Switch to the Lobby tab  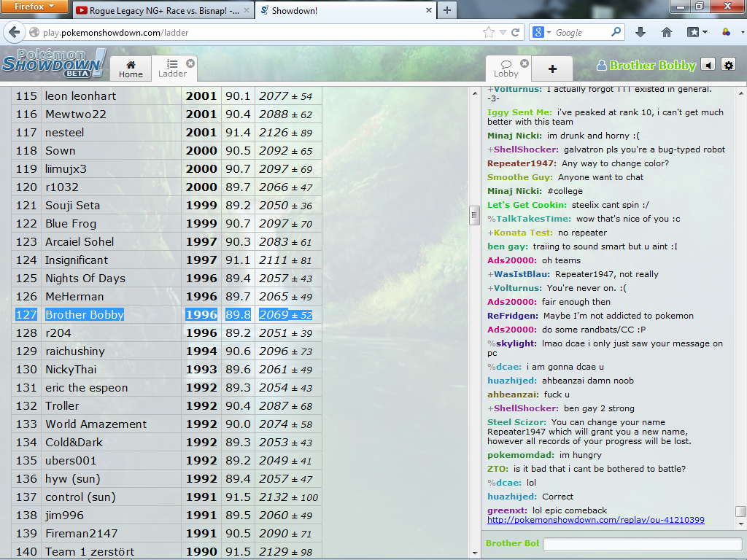click(x=506, y=69)
